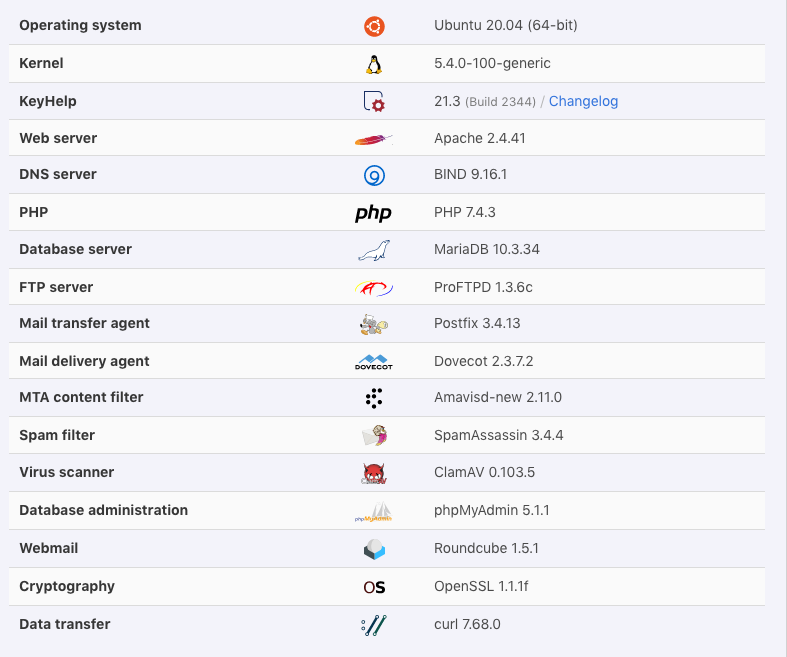Select the Database administration row label
Screen dimensions: 787x657
click(x=103, y=510)
